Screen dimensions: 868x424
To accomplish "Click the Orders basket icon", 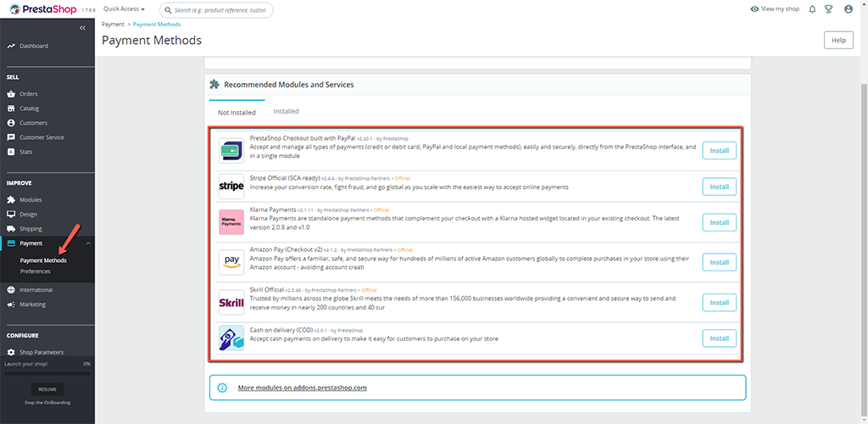I will coord(11,94).
